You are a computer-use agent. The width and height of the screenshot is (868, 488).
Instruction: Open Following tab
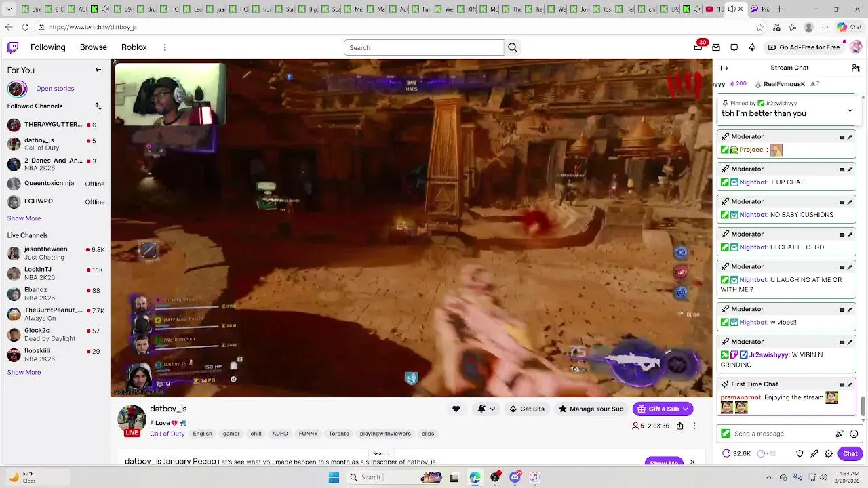[x=47, y=47]
